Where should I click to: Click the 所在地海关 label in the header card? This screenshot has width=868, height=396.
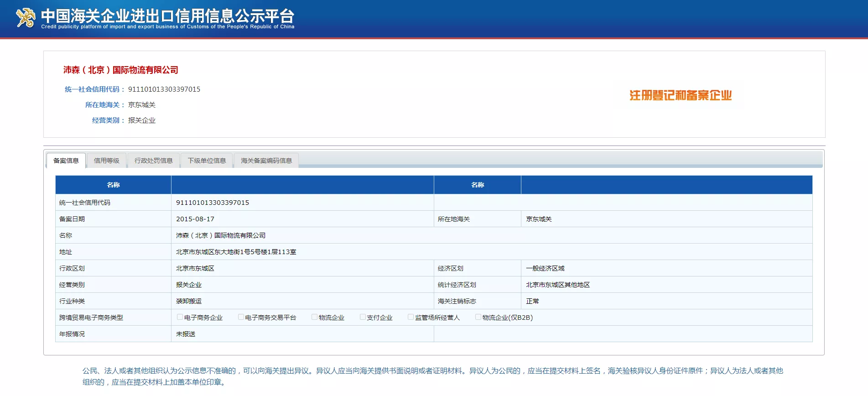(x=105, y=105)
